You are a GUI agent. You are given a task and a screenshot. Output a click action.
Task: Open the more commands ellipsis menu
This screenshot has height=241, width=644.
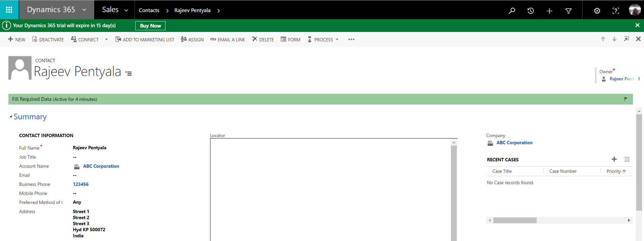351,39
